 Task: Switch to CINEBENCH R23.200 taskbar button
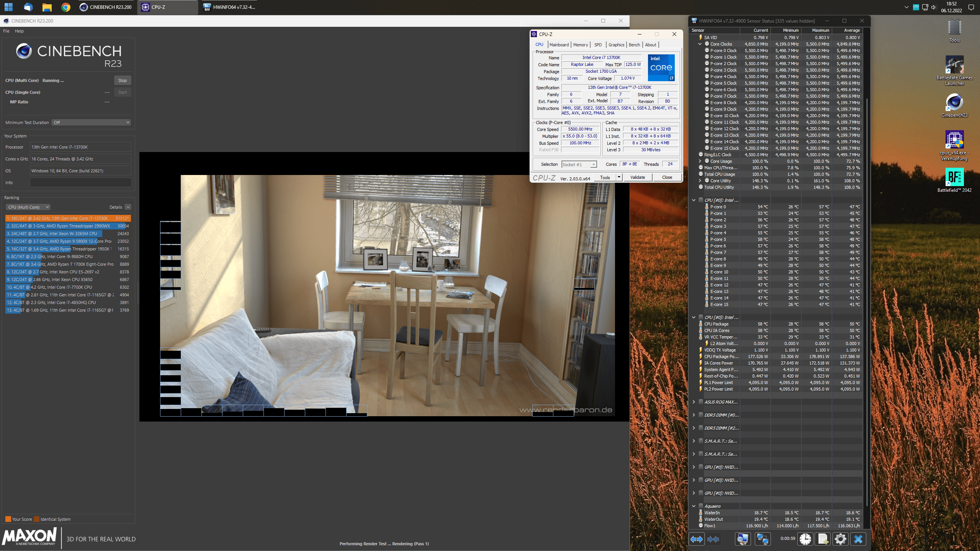(105, 7)
